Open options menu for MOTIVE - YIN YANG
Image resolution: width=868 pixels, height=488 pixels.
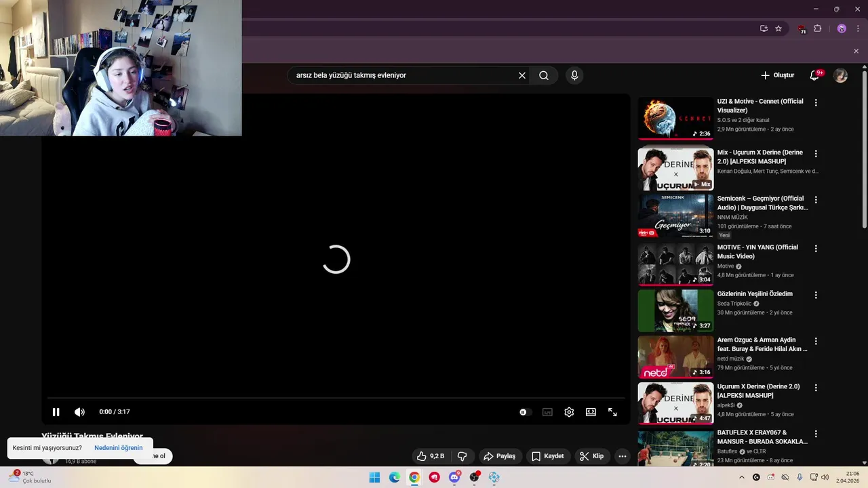[x=816, y=249]
